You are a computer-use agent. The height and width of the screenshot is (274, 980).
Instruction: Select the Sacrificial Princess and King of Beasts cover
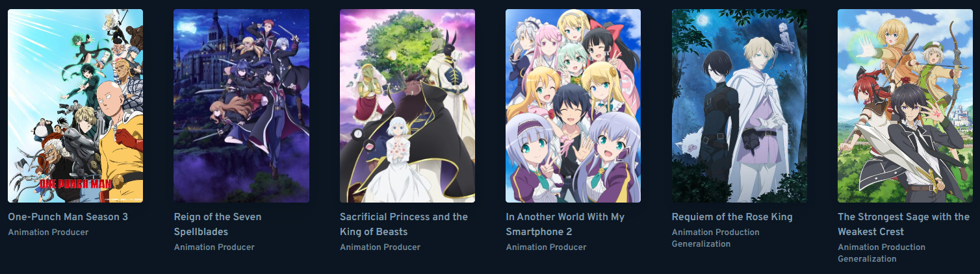click(407, 106)
